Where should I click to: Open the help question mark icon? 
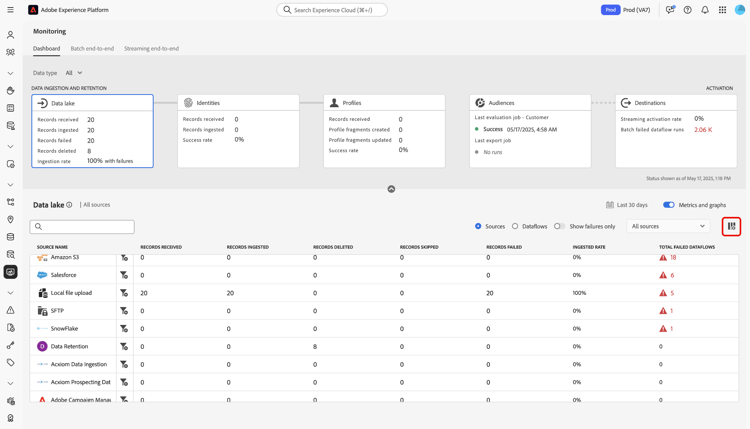coord(687,10)
